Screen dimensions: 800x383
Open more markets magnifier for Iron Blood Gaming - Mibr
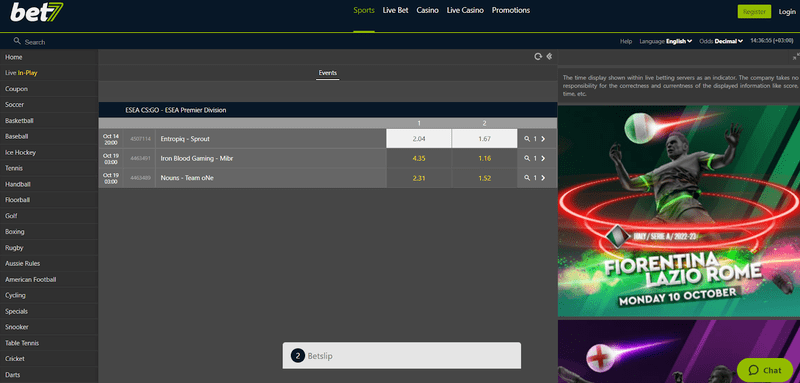click(527, 159)
